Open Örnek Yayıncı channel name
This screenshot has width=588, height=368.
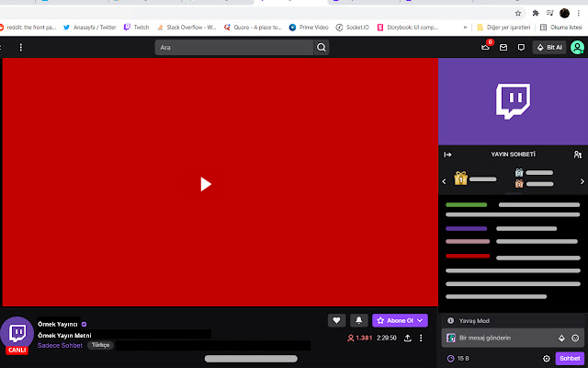pos(58,324)
